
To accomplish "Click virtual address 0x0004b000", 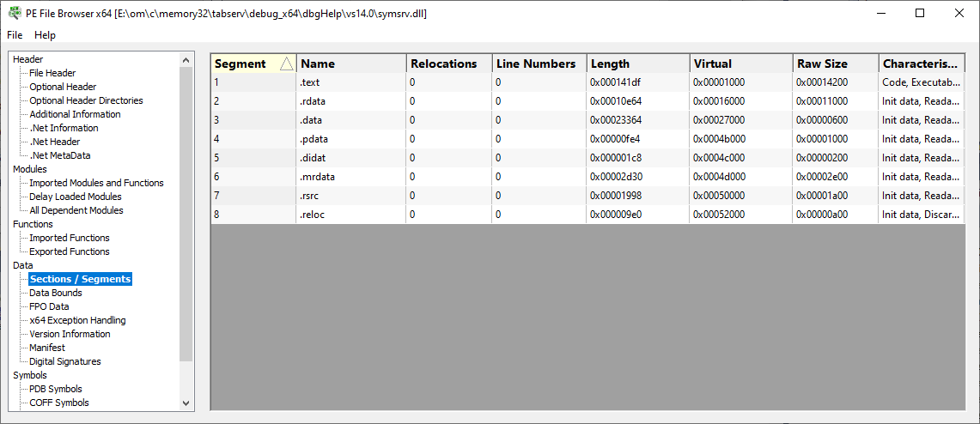I will [x=719, y=139].
